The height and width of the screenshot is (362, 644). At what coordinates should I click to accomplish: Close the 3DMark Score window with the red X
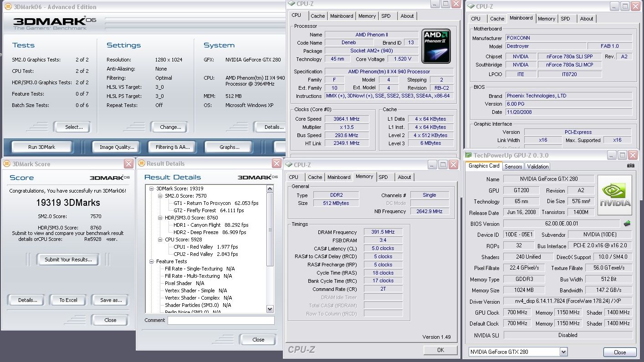coord(128,164)
